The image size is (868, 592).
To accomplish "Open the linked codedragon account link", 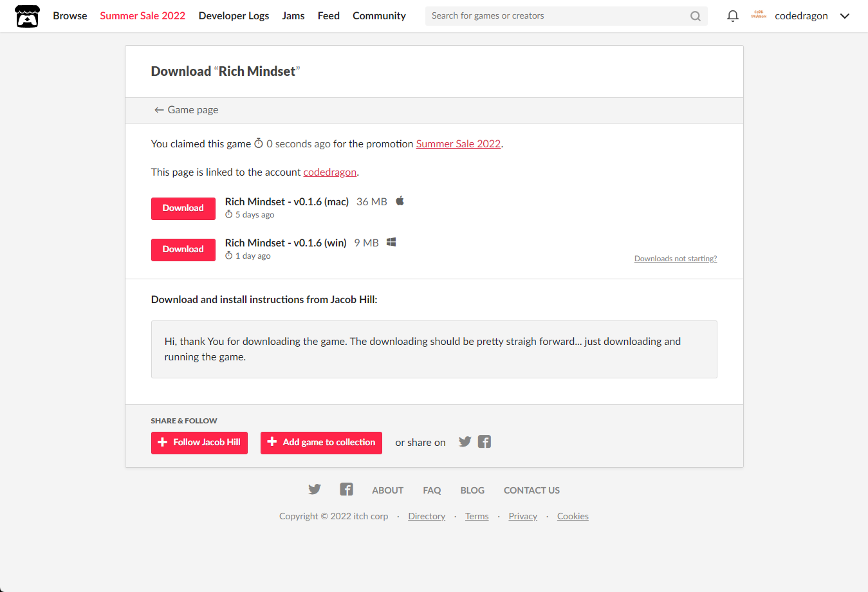I will tap(329, 172).
